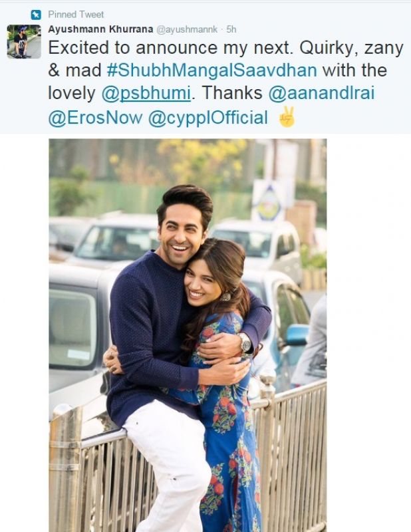The width and height of the screenshot is (411, 532).
Task: Click the words 'Quirky, zany' in the tweet
Action: pos(352,48)
